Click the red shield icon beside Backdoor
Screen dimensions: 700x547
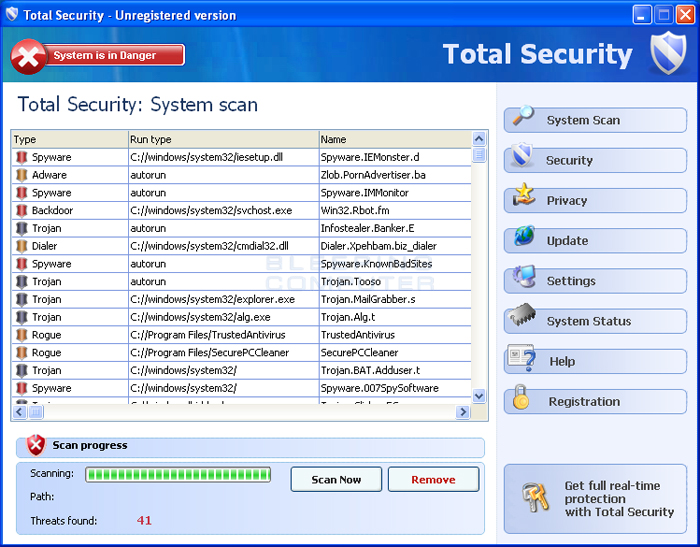coord(21,210)
